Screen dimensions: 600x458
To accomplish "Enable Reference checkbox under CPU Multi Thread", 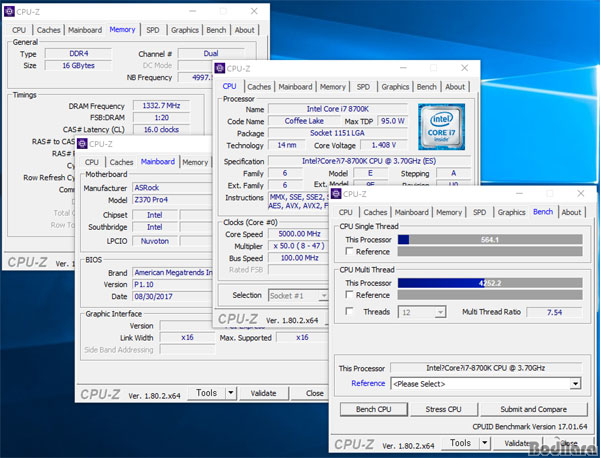I will (x=348, y=295).
